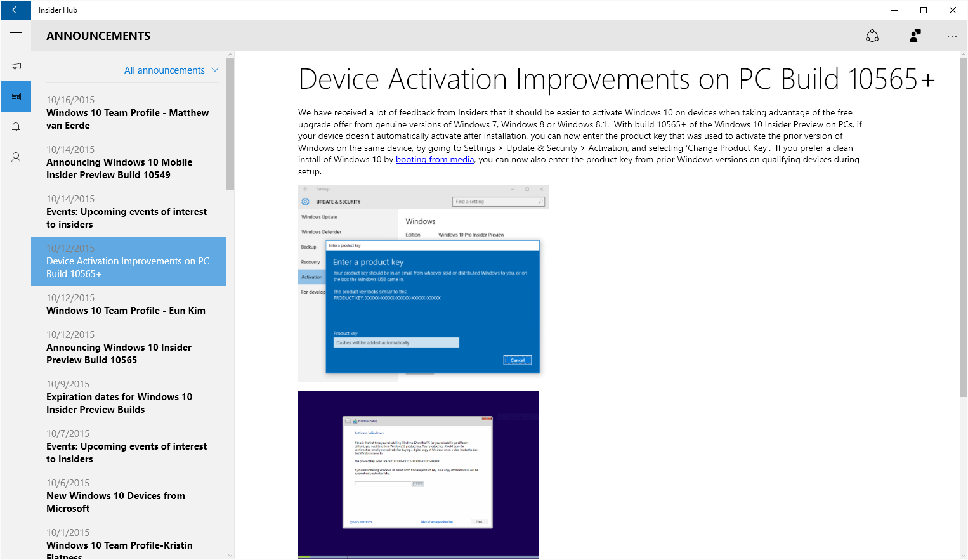Click the announcement list scroll down arrow
Image resolution: width=968 pixels, height=560 pixels.
pyautogui.click(x=230, y=556)
